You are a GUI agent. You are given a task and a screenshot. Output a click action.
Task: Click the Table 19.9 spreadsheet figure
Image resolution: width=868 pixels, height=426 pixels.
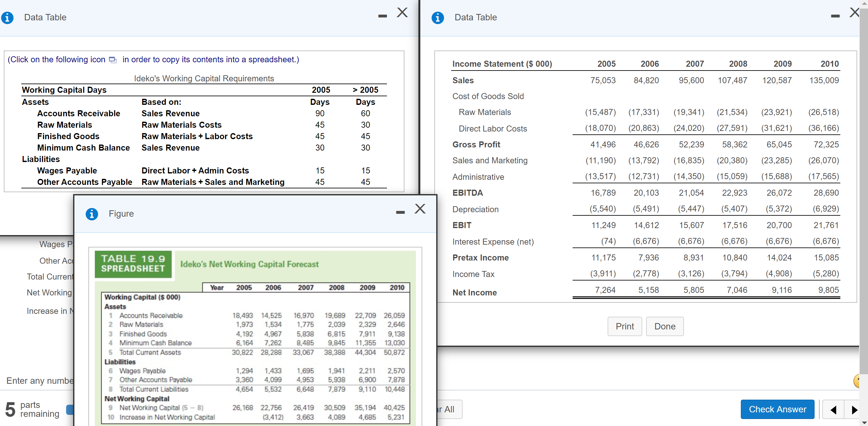pyautogui.click(x=255, y=337)
